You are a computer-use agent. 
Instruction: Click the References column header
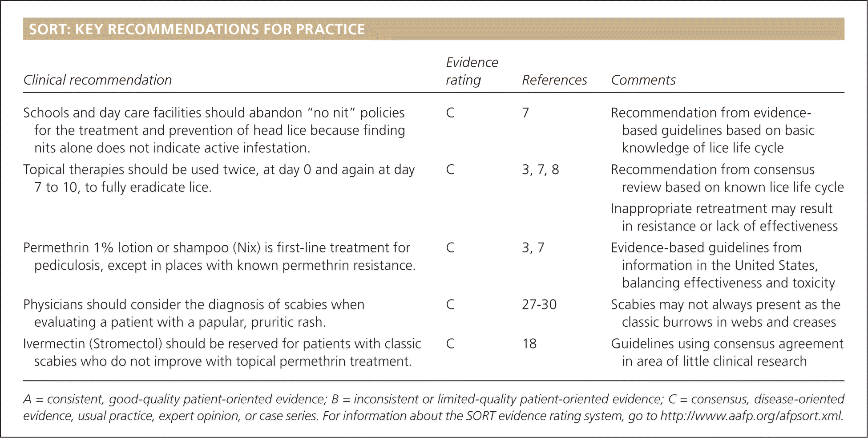pos(554,80)
